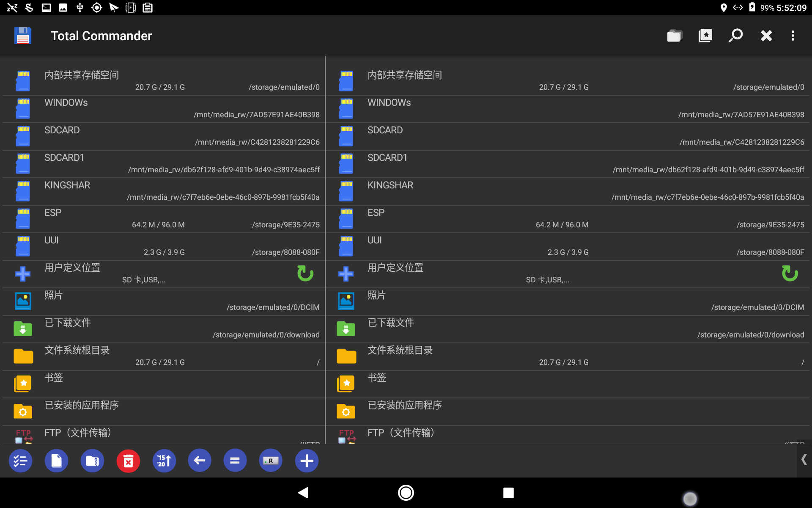Click the zip pack folder icon

pyautogui.click(x=92, y=461)
